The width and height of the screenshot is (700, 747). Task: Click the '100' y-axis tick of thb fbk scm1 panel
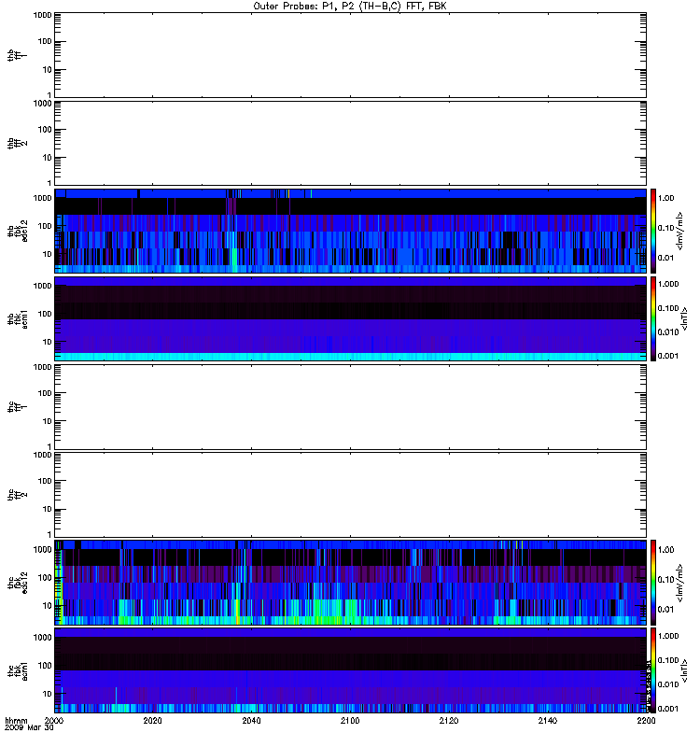45,314
